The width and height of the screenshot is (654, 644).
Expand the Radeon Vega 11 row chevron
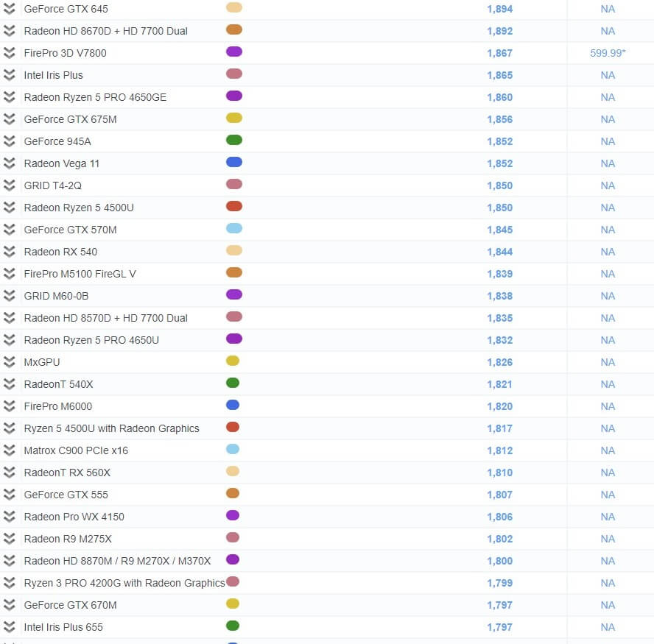coord(9,163)
